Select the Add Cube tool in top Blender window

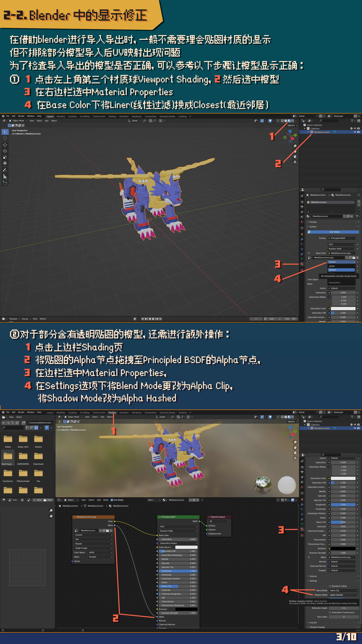tap(5, 183)
